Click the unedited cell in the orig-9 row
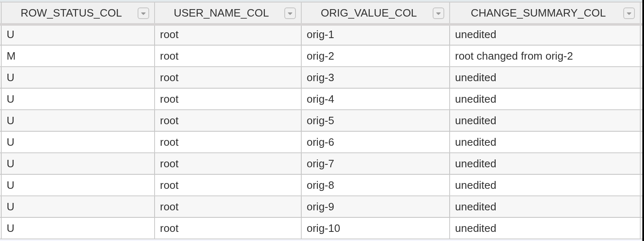Screen dimensions: 644x241 tap(545, 207)
